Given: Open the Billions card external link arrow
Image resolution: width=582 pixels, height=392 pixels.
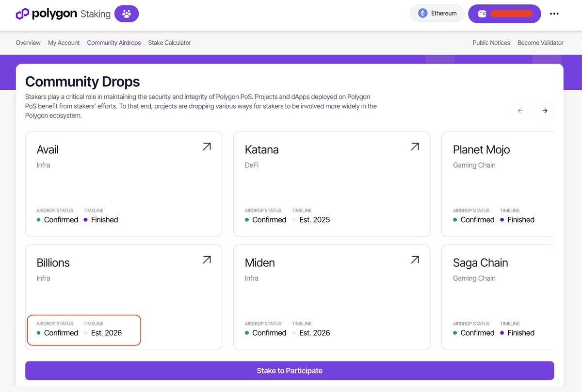Looking at the screenshot, I should coord(207,260).
